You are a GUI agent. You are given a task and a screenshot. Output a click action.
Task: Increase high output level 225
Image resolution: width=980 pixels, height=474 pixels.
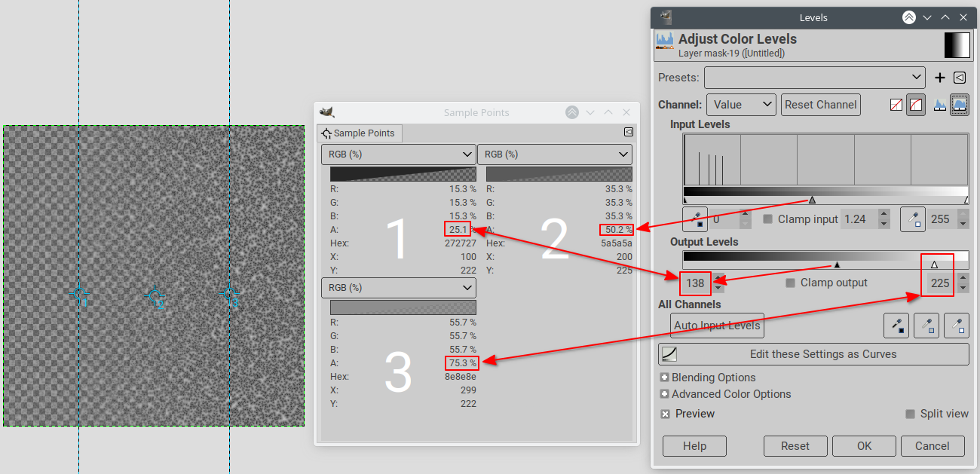click(x=963, y=278)
